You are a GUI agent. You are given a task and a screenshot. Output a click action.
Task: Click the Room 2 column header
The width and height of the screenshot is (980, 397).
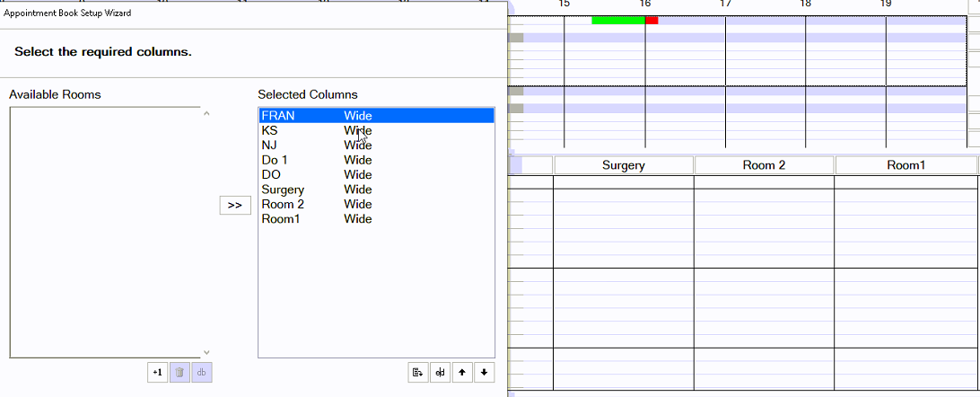coord(764,165)
